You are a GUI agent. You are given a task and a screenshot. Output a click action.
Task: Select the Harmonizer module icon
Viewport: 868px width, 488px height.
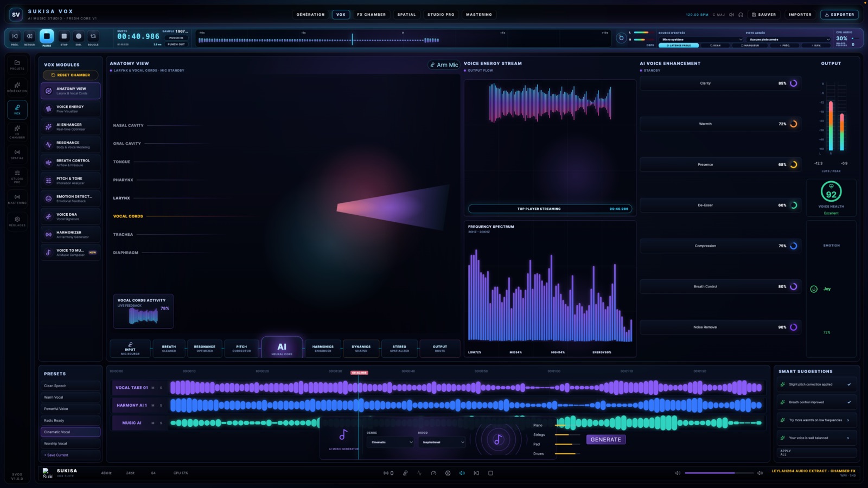coord(48,234)
